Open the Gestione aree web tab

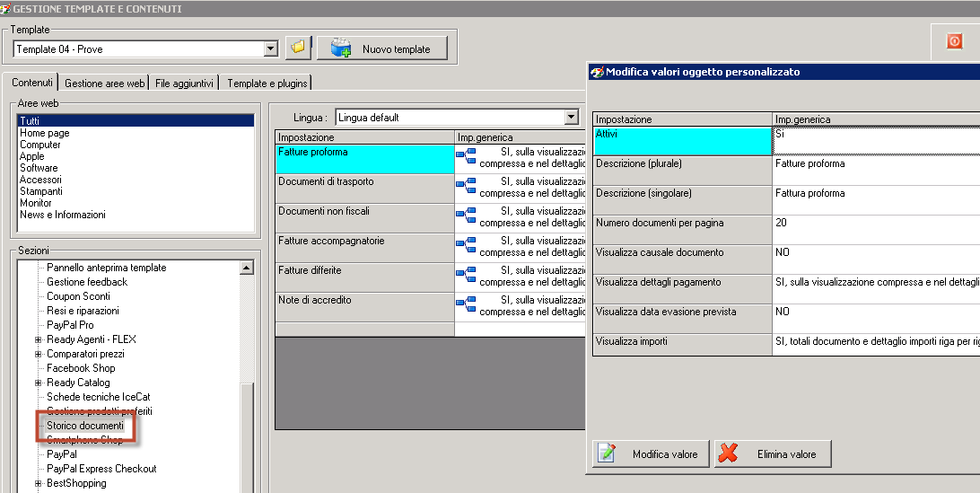[x=104, y=84]
